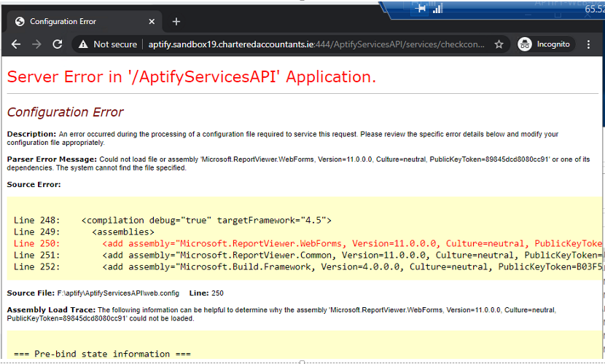
Task: Click the browser back arrow
Action: (x=16, y=44)
